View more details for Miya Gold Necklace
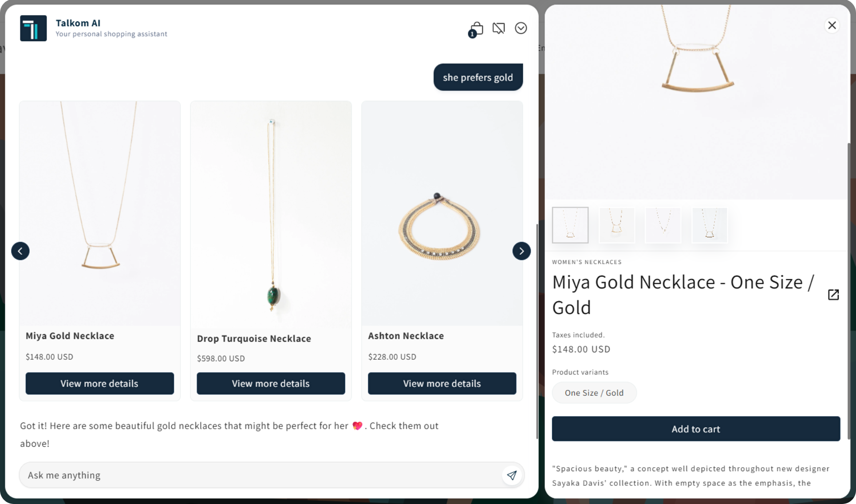The width and height of the screenshot is (856, 504). (99, 383)
